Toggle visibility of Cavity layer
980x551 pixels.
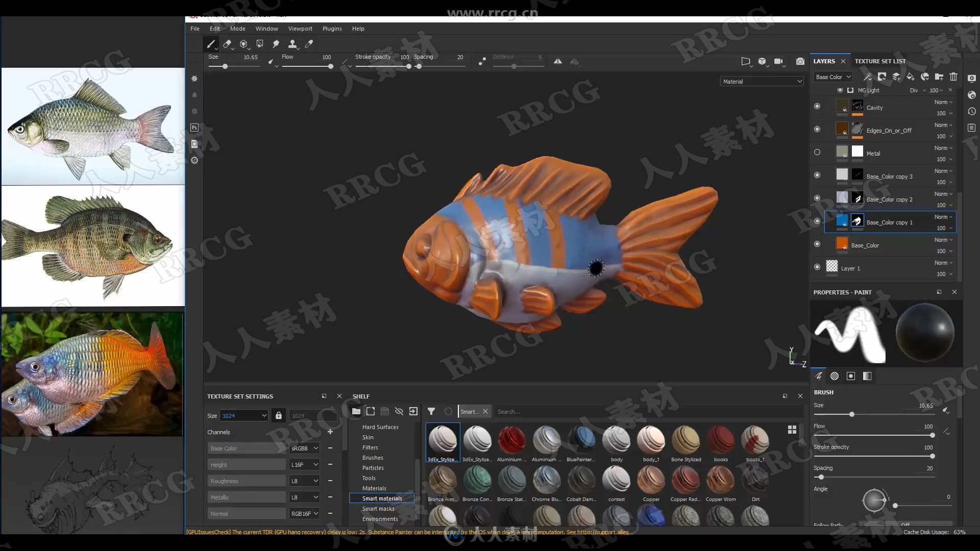coord(817,107)
